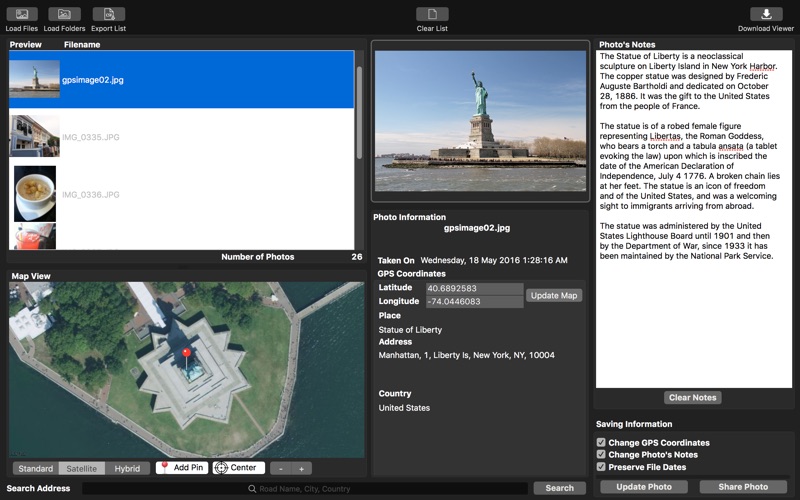Select the IMG_0335.JPG list row
The height and width of the screenshot is (500, 800).
pos(181,137)
